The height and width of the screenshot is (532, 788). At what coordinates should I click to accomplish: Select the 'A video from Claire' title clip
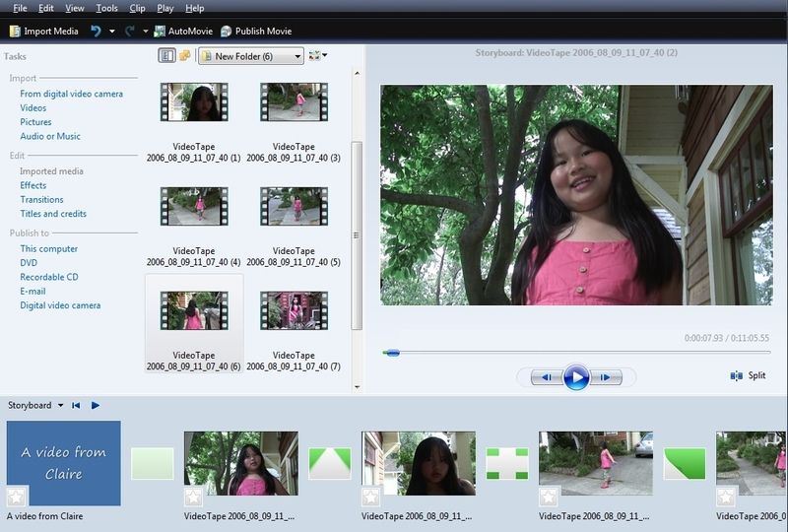coord(63,463)
